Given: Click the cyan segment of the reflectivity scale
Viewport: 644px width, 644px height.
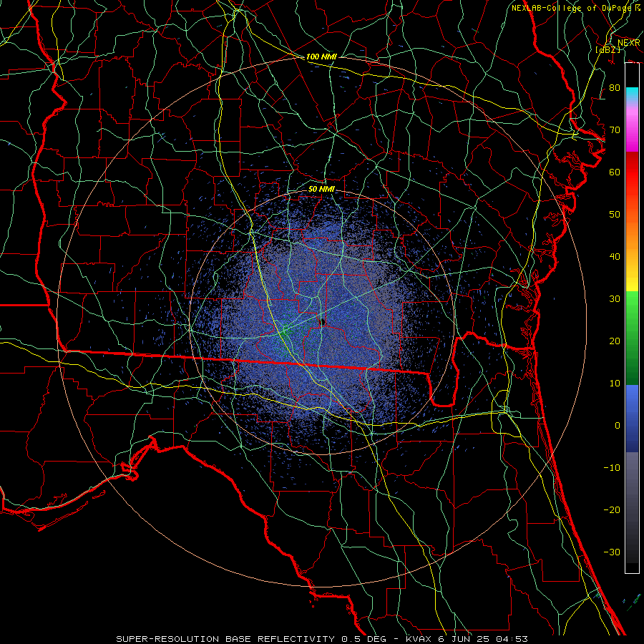Looking at the screenshot, I should 632,95.
